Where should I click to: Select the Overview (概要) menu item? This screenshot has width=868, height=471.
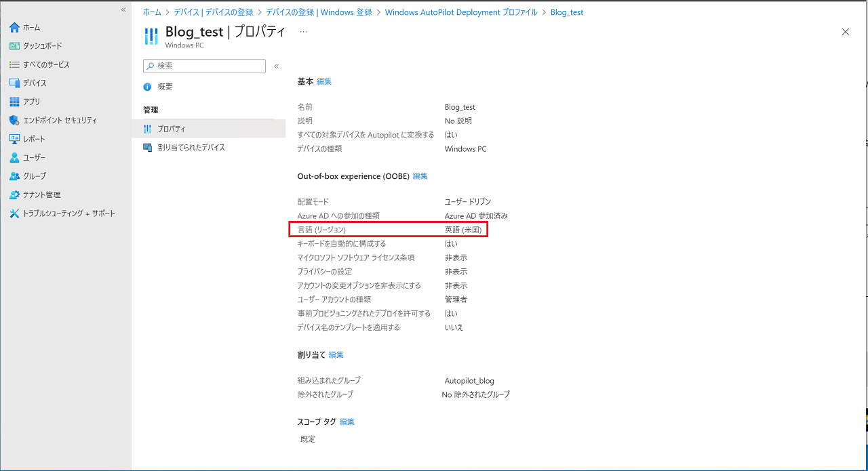pyautogui.click(x=165, y=87)
